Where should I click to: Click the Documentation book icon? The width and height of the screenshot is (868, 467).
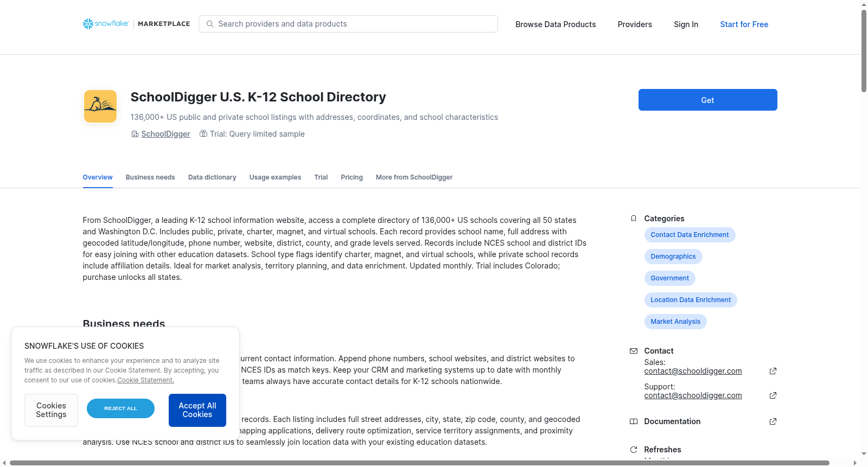(633, 421)
